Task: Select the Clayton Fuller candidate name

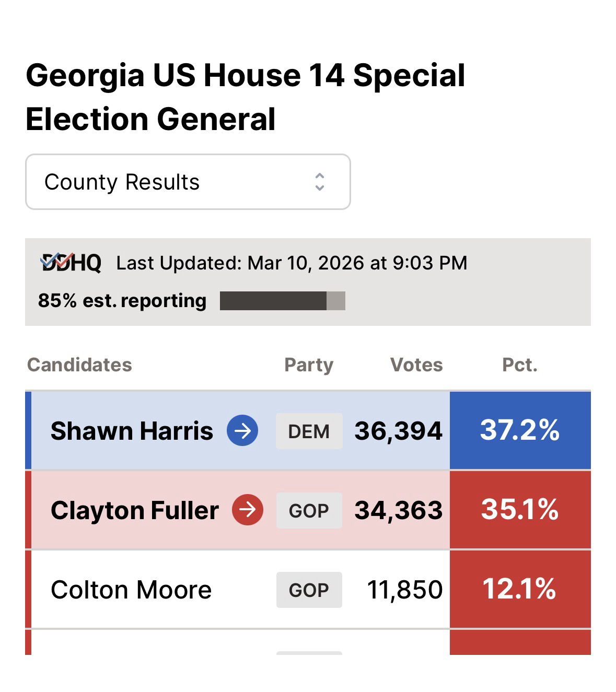Action: click(135, 510)
